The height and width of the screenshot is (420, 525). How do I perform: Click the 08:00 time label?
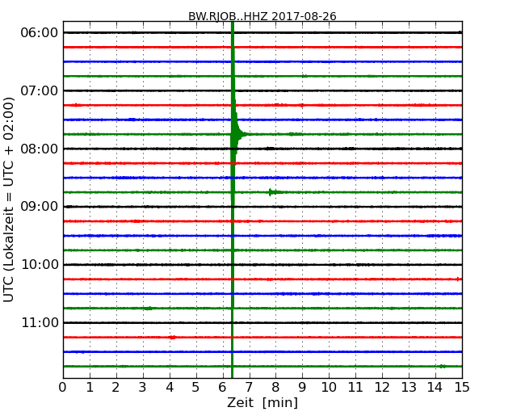pyautogui.click(x=40, y=149)
